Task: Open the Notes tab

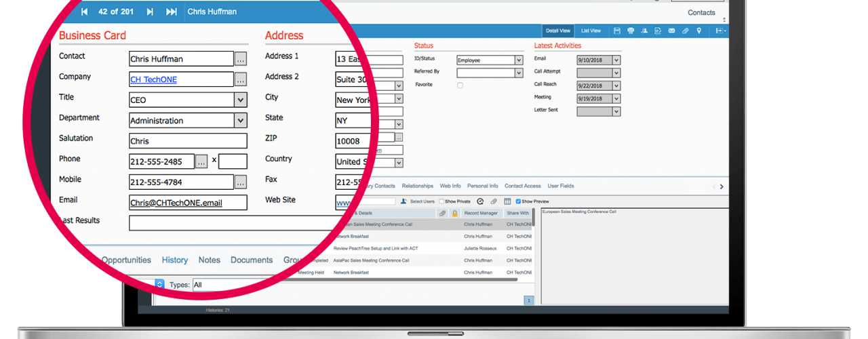Action: [210, 260]
